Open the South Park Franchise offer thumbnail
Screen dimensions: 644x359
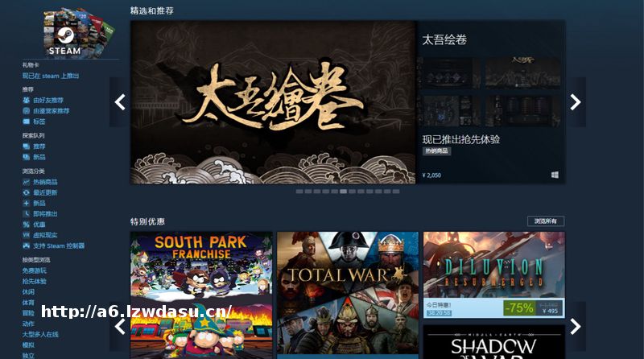tap(201, 295)
